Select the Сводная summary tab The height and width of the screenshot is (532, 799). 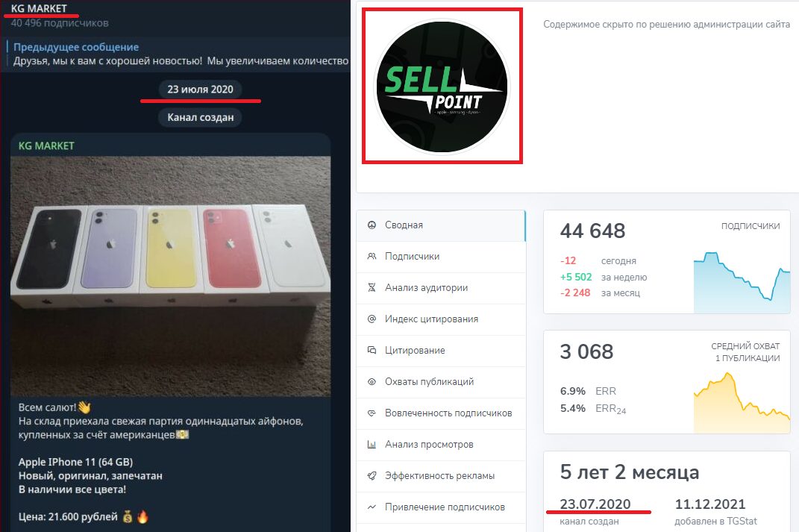pos(441,225)
